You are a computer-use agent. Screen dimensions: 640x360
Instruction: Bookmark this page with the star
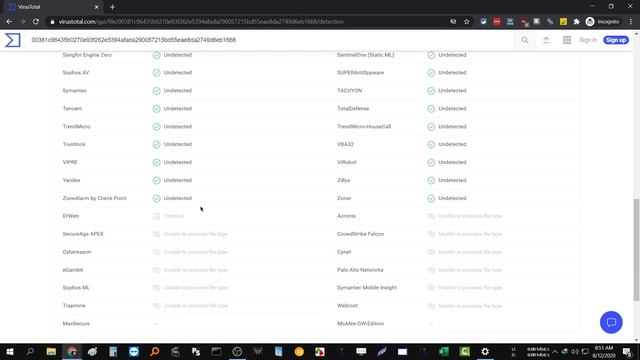click(x=467, y=22)
